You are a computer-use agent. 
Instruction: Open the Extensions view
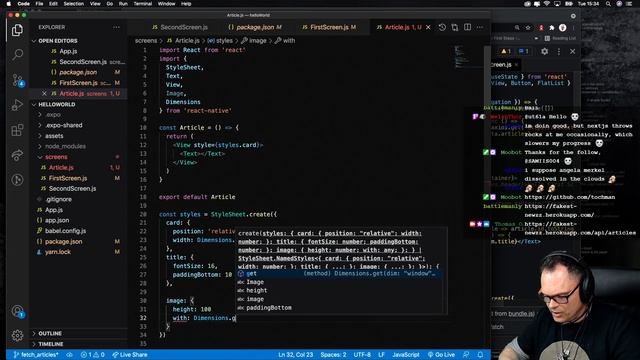click(17, 130)
